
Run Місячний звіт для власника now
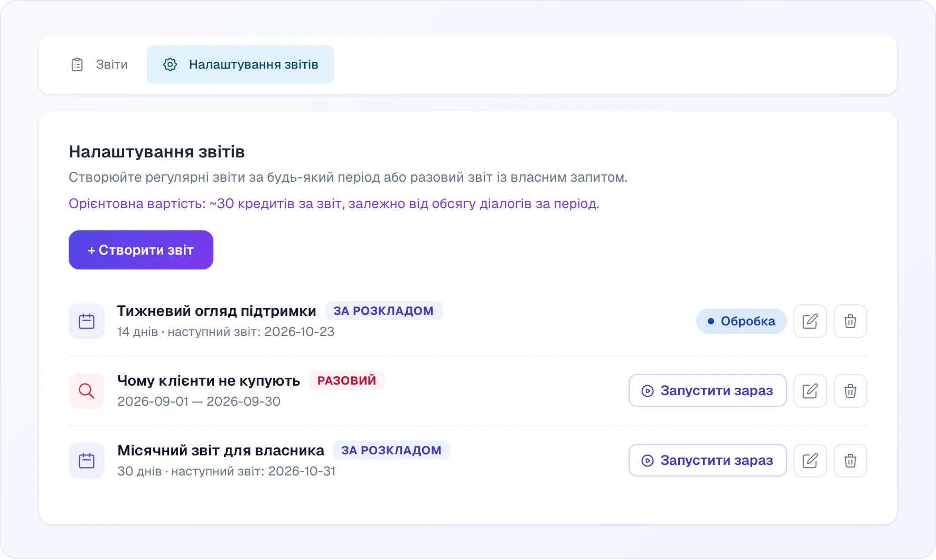[708, 461]
